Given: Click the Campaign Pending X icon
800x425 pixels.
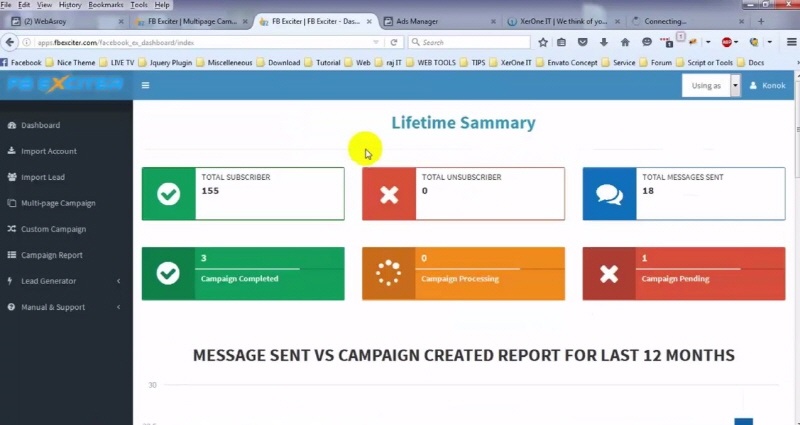Looking at the screenshot, I should click(609, 274).
